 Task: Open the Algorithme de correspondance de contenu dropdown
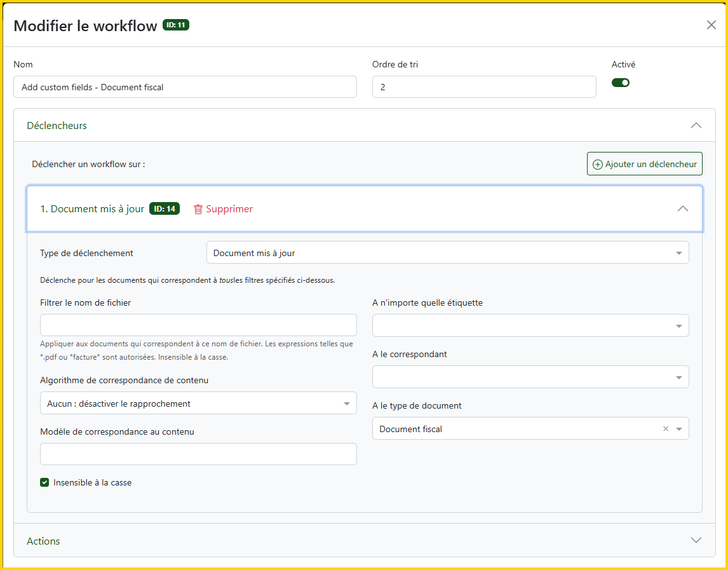pyautogui.click(x=198, y=404)
